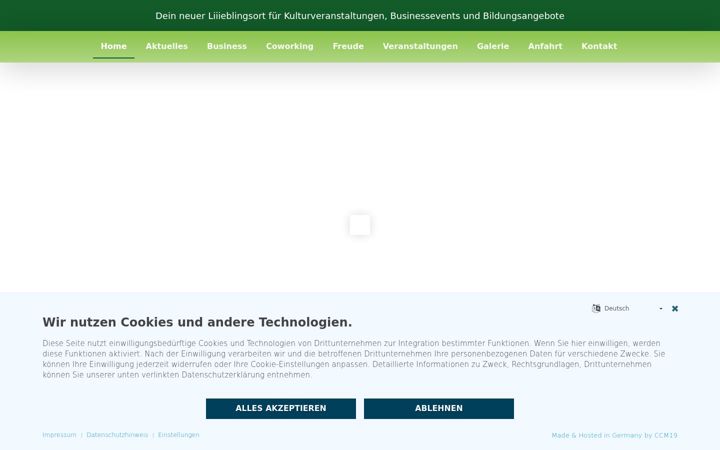The width and height of the screenshot is (720, 450).
Task: Open the Freude menu item
Action: (x=348, y=46)
